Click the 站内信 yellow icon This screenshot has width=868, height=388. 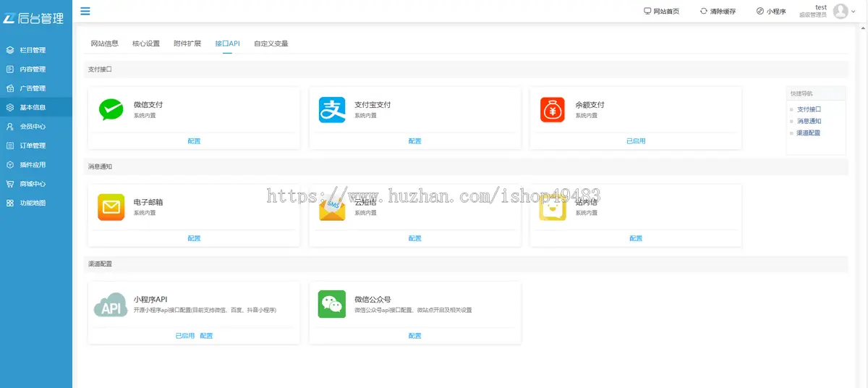(553, 208)
